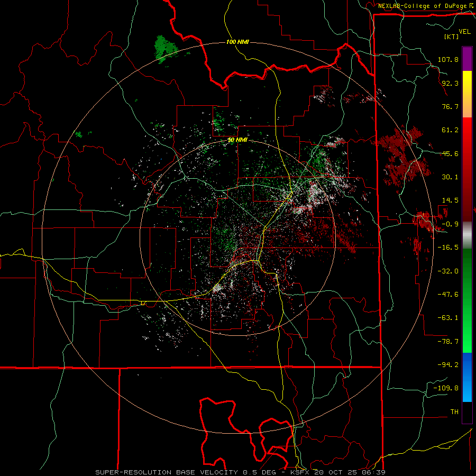Click the -109.8 velocity scale value
476x476 pixels.
click(446, 388)
